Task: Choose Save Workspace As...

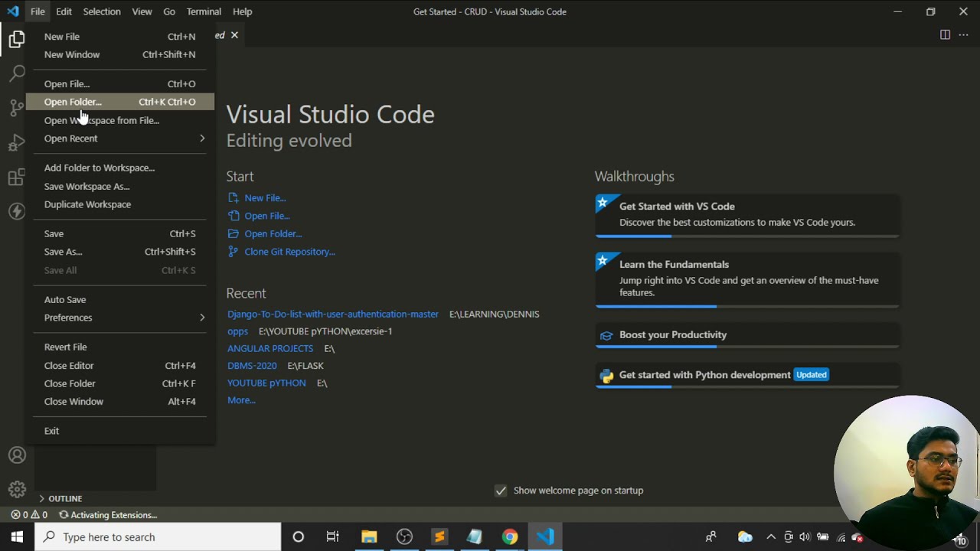Action: (x=120, y=187)
